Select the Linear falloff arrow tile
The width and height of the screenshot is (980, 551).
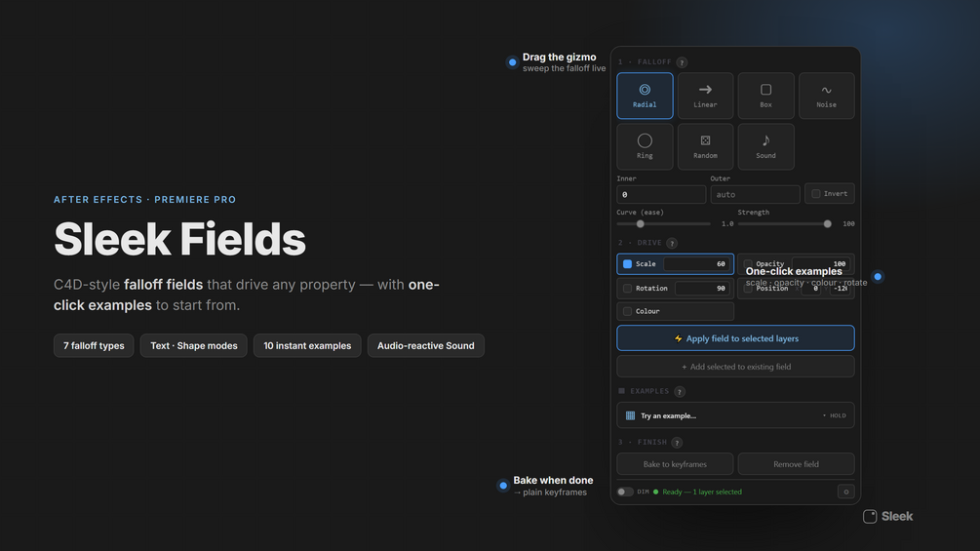pyautogui.click(x=705, y=96)
